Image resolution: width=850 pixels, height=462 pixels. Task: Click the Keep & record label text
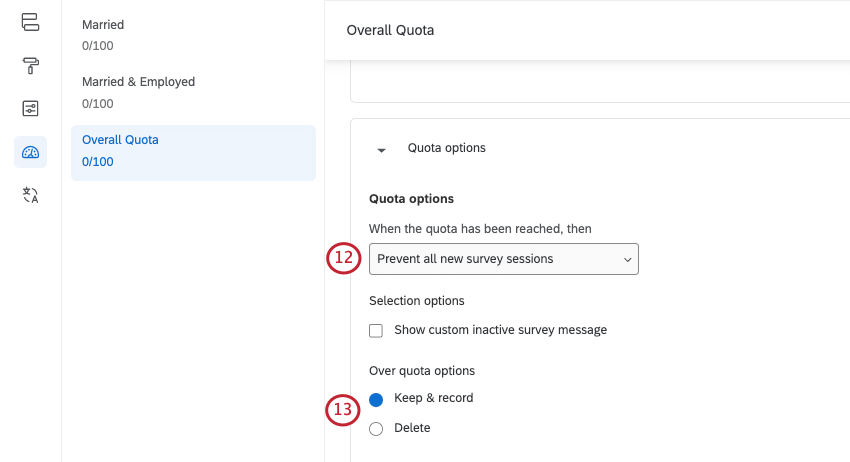[x=433, y=398]
